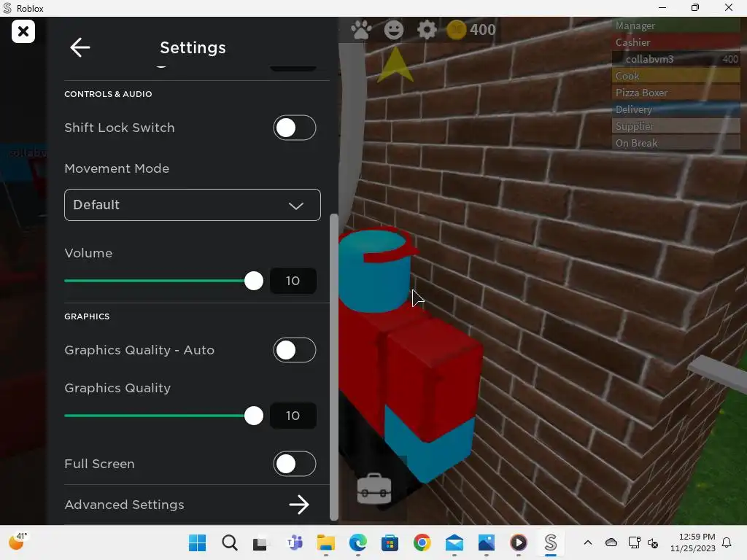Click the GRAPHICS section heading

click(x=87, y=316)
